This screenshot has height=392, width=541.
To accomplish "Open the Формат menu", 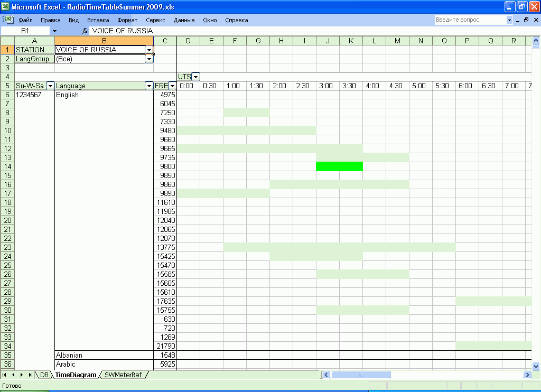I will 127,20.
